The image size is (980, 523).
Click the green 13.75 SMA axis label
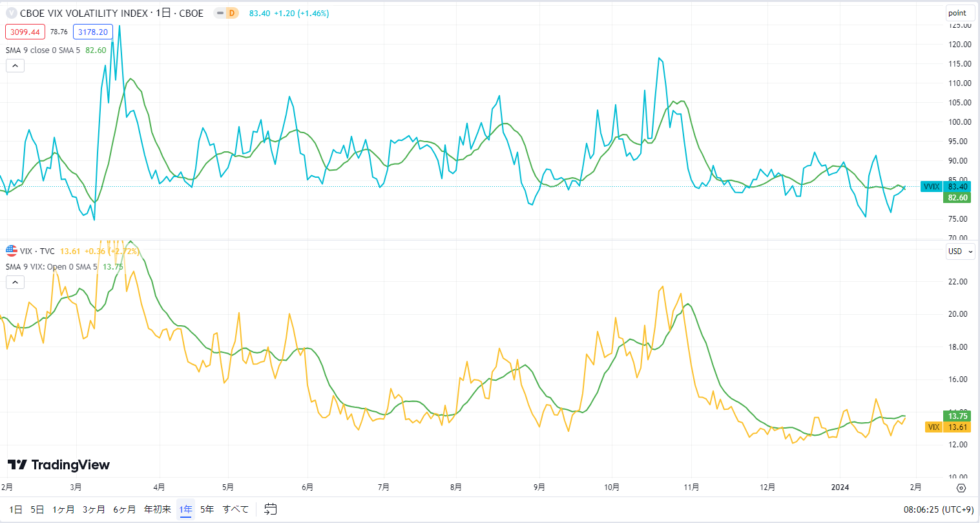957,416
